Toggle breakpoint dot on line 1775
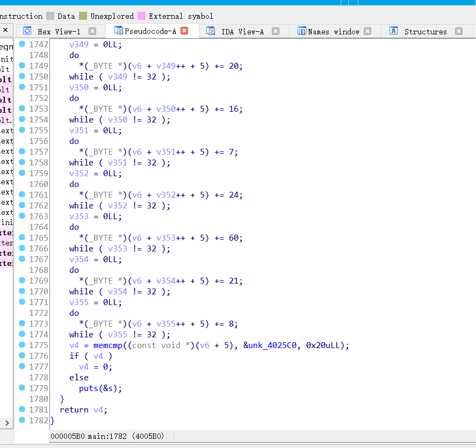The image size is (476, 448). 22,345
